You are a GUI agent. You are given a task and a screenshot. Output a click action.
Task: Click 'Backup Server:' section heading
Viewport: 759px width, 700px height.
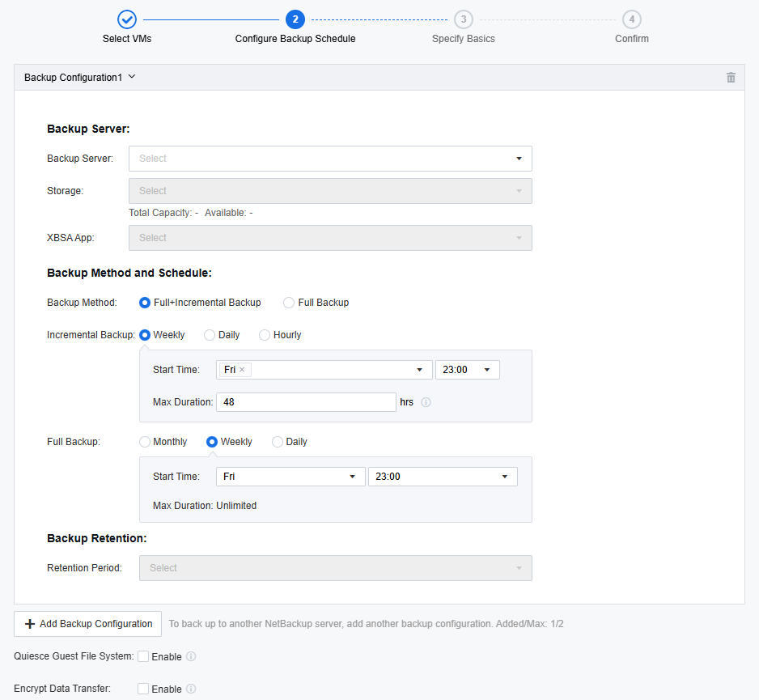tap(88, 129)
